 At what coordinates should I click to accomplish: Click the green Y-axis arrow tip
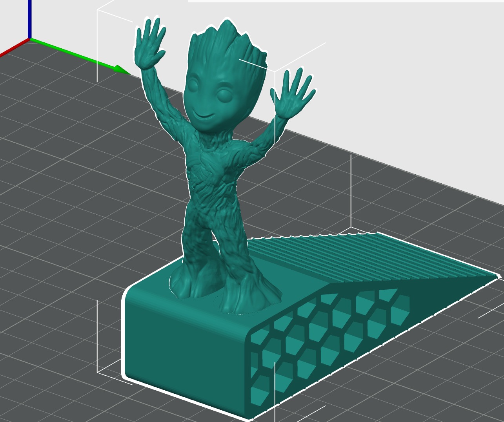[x=123, y=70]
